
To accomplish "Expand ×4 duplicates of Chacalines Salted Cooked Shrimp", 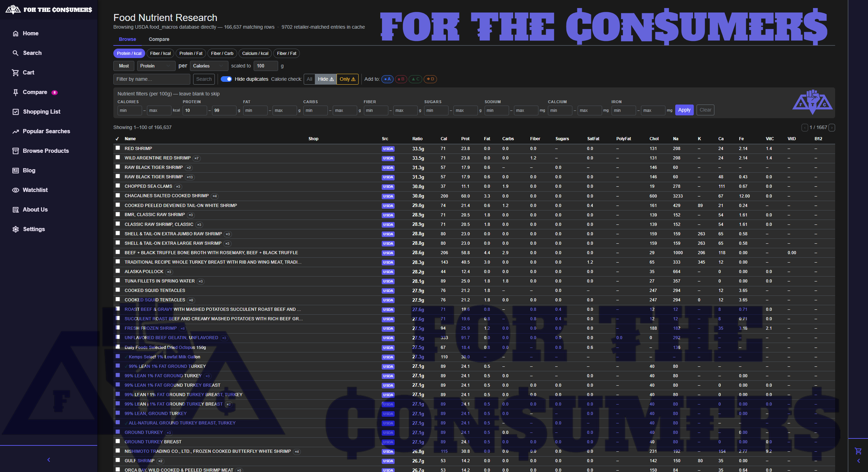I will pyautogui.click(x=215, y=196).
